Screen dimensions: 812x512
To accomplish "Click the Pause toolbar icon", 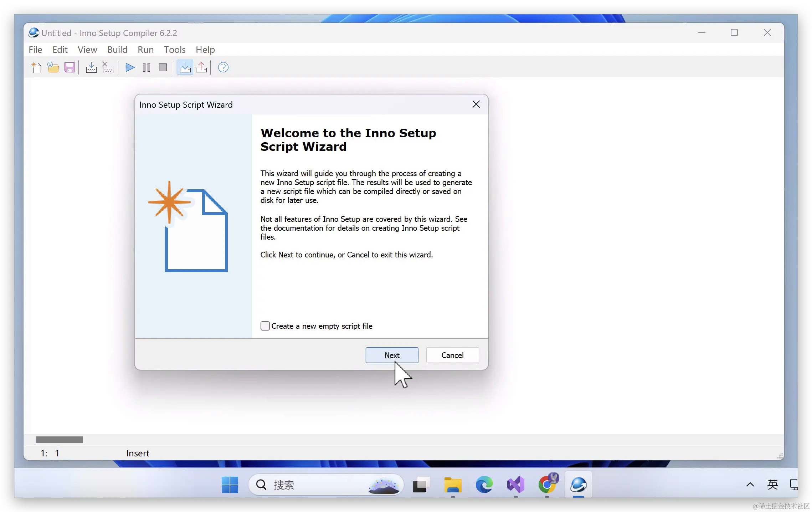I will [147, 67].
